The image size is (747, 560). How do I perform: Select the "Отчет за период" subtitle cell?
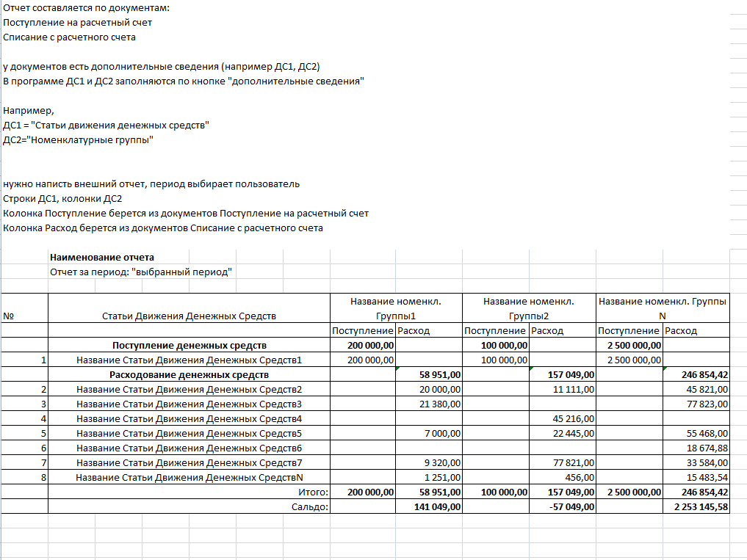coord(141,272)
